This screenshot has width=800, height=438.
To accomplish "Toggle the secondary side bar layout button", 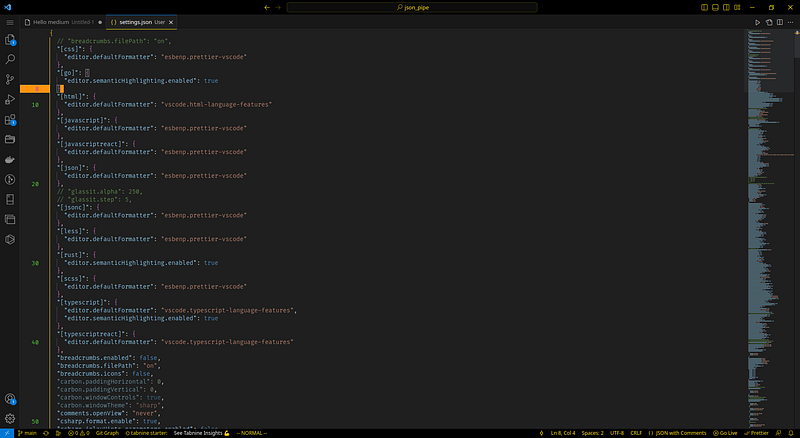I will click(726, 7).
